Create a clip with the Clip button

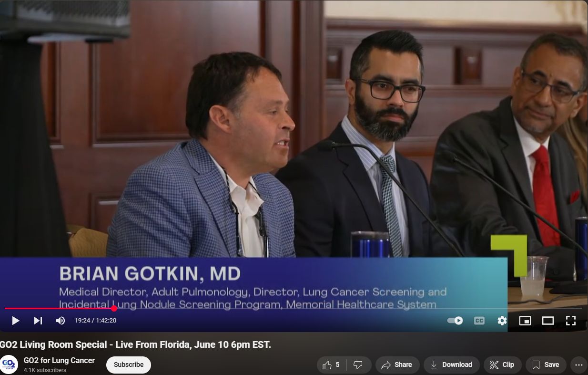502,365
